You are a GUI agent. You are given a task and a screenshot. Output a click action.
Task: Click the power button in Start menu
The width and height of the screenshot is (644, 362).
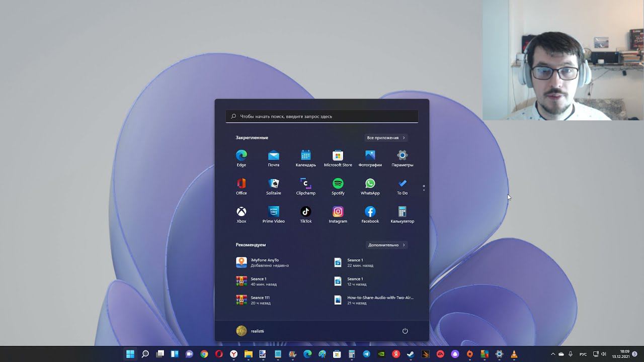(x=405, y=331)
